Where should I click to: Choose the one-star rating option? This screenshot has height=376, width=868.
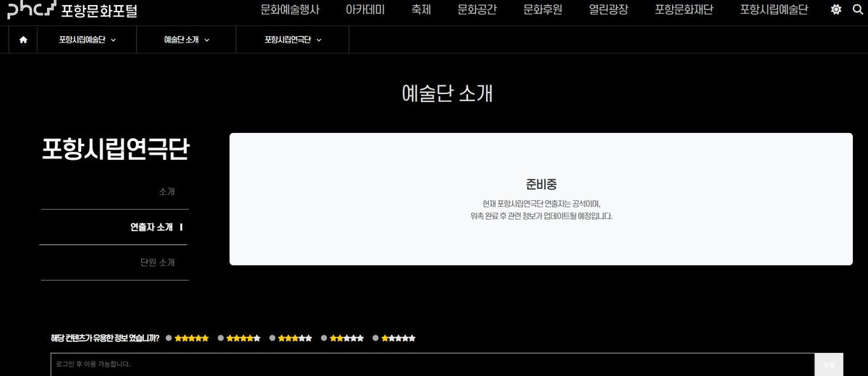(376, 338)
